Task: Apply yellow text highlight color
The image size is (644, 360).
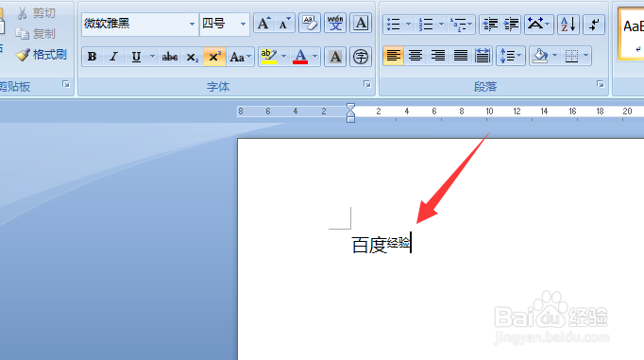Action: [x=269, y=57]
